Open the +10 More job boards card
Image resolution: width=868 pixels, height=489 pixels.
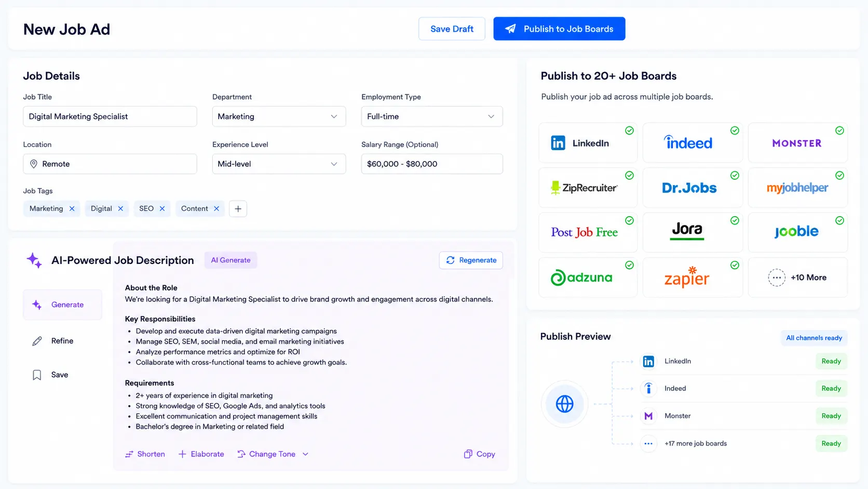797,277
